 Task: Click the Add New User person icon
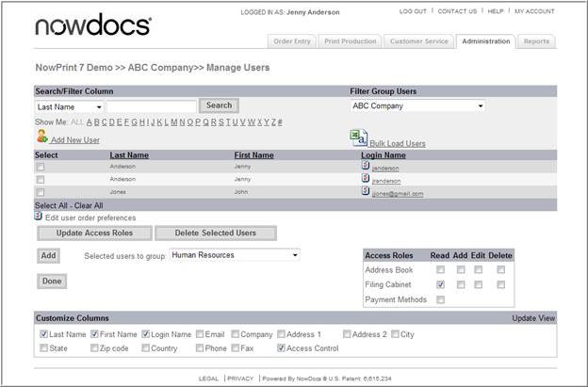(x=41, y=137)
